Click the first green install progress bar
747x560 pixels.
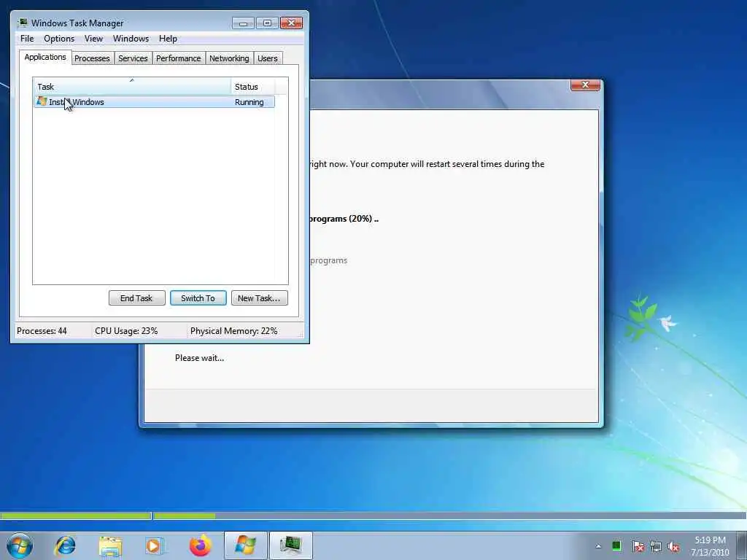point(76,516)
